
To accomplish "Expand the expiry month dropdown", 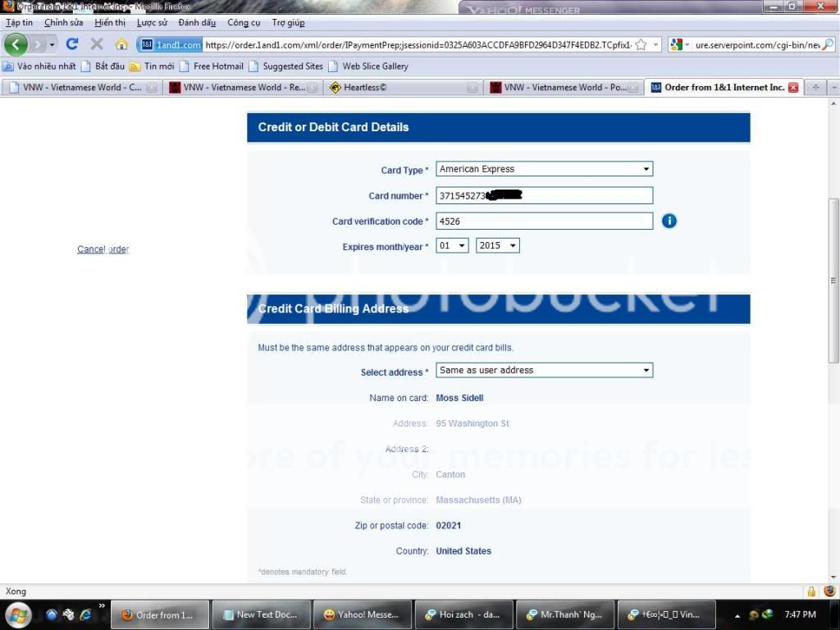I will click(x=452, y=245).
